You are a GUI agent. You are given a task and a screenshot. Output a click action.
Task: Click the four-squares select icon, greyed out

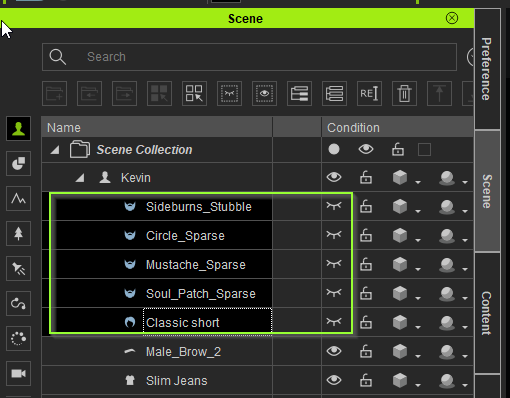pyautogui.click(x=159, y=93)
